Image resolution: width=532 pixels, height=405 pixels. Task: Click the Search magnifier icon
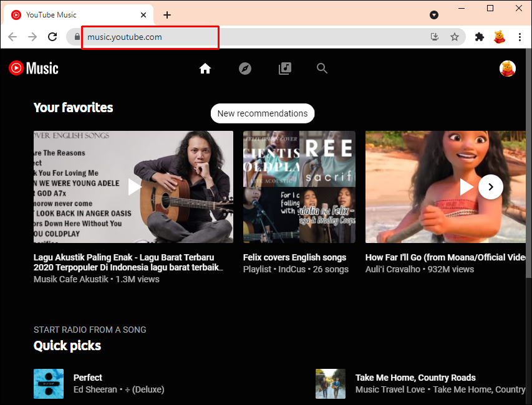(322, 69)
